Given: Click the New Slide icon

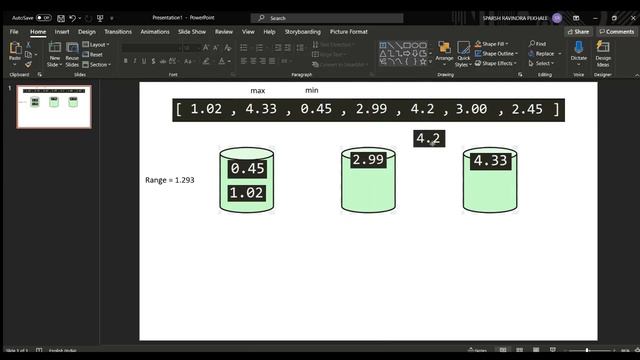Looking at the screenshot, I should click(x=55, y=48).
